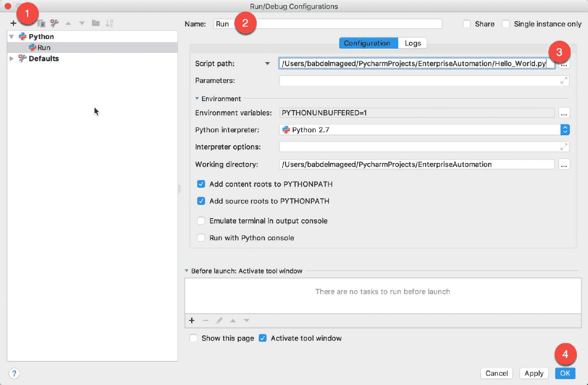This screenshot has width=588, height=385.
Task: Enable Run with Python console
Action: point(201,238)
